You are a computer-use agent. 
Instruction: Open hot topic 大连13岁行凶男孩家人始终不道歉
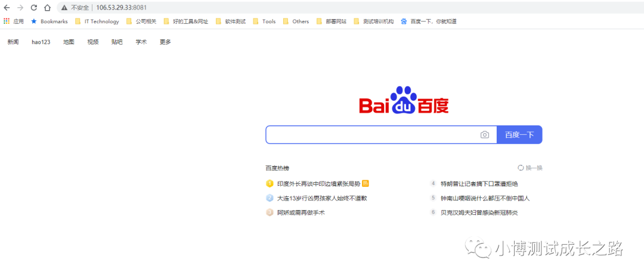tap(322, 198)
